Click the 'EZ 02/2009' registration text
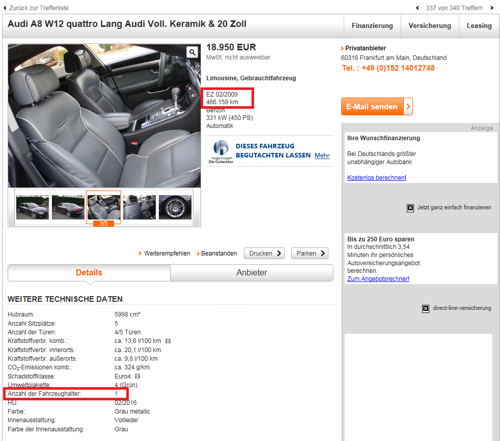 coord(222,94)
